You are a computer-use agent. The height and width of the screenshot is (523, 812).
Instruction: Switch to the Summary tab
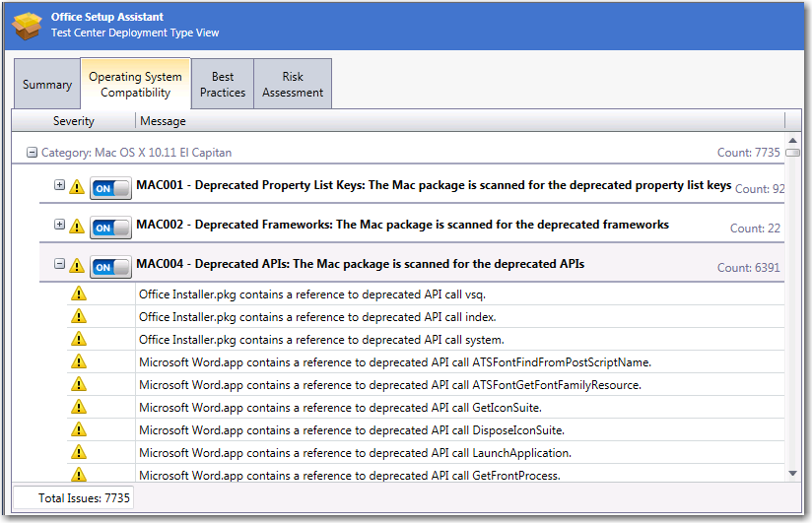tap(47, 85)
